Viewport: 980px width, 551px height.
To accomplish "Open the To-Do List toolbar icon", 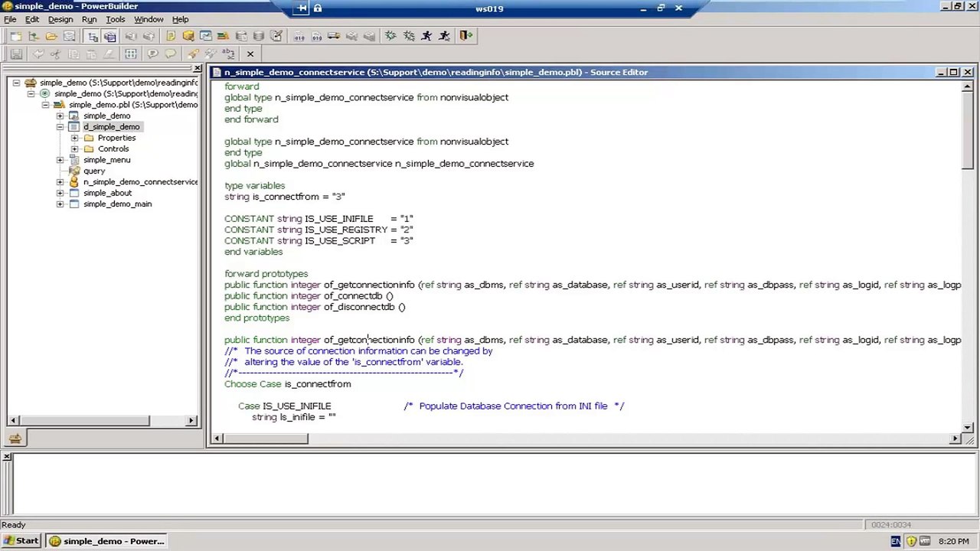I will click(x=171, y=36).
